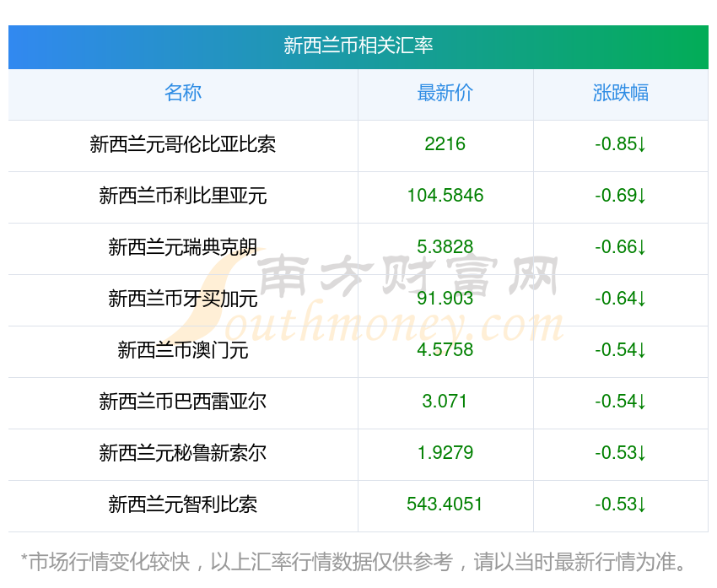This screenshot has width=717, height=588.
Task: Select the price value 2216
Action: [445, 144]
